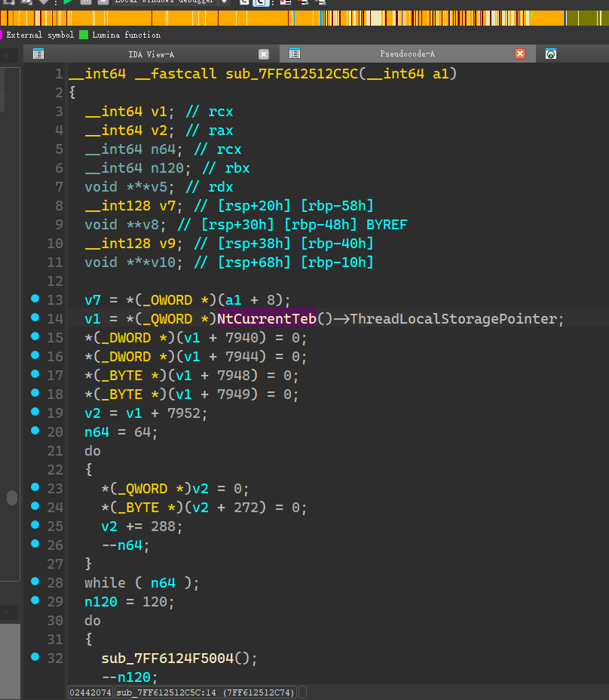This screenshot has width=609, height=700.
Task: Click the while keyword on line 28
Action: (x=106, y=583)
